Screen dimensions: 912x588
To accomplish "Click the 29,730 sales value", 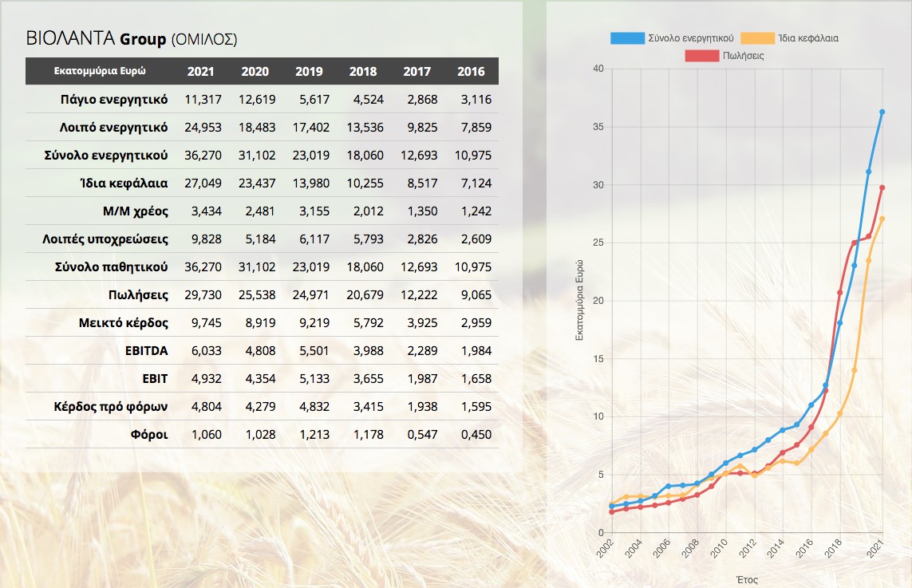I will pos(203,295).
